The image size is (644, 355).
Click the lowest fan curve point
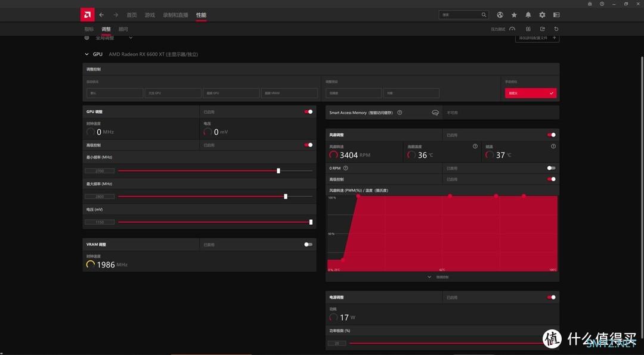[342, 259]
